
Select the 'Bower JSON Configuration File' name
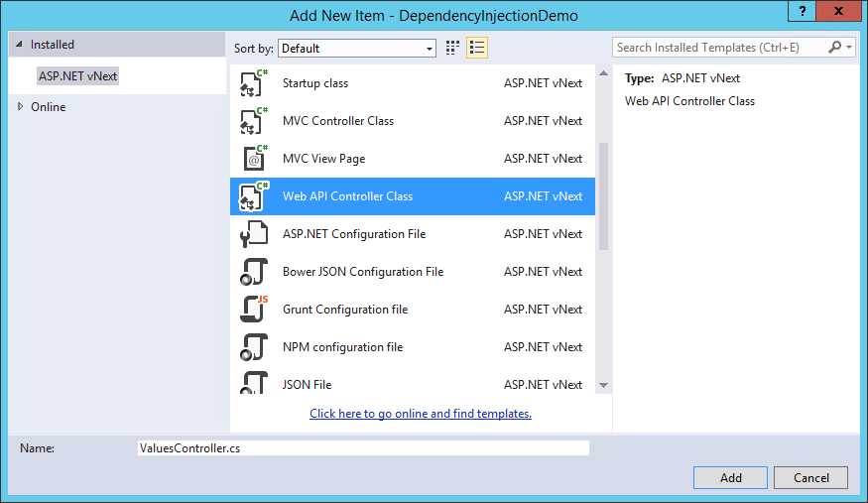363,272
